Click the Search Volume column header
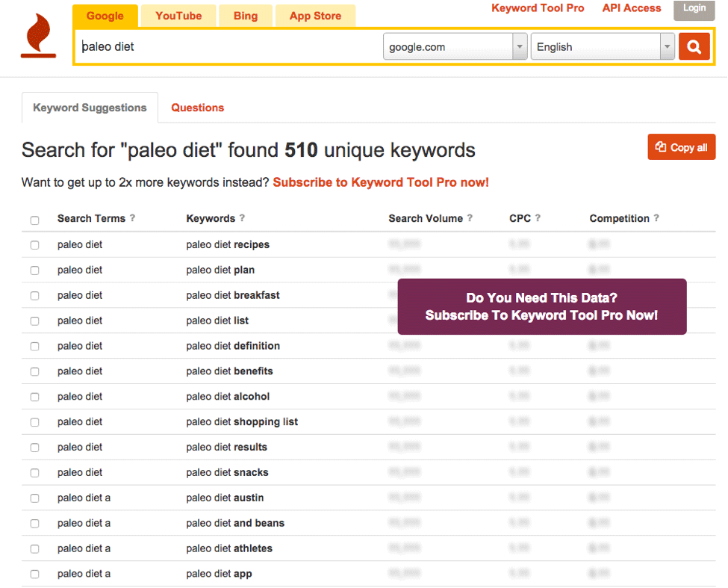 coord(426,218)
